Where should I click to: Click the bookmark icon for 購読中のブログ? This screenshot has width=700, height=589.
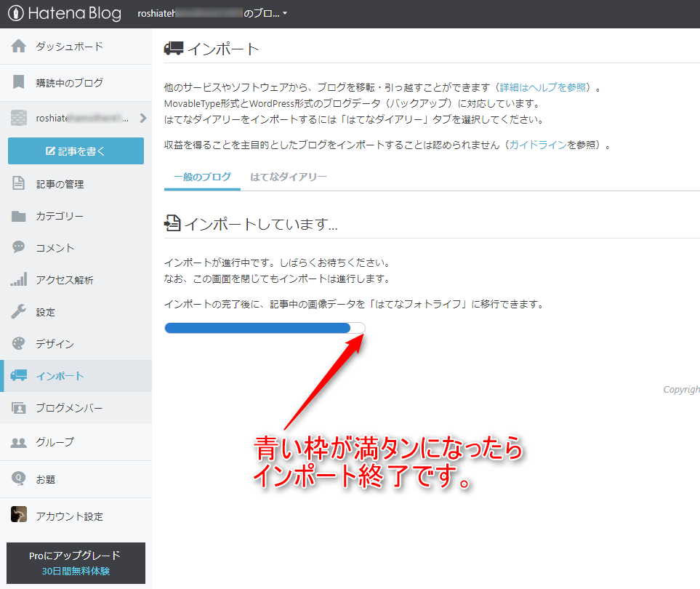coord(18,82)
